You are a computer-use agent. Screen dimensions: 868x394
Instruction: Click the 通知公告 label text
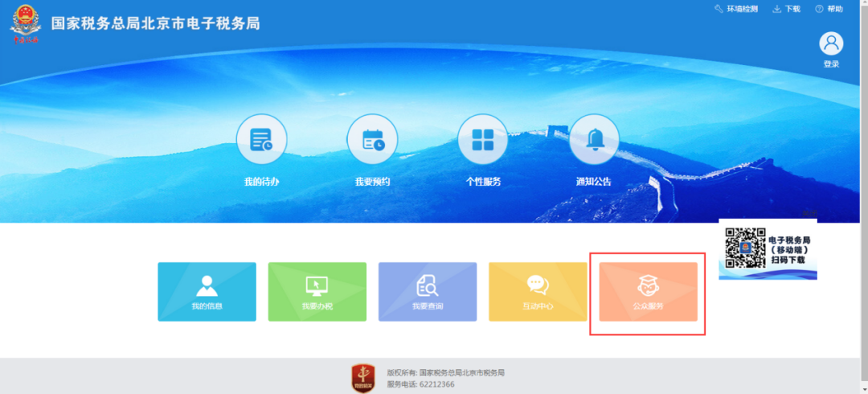click(594, 182)
